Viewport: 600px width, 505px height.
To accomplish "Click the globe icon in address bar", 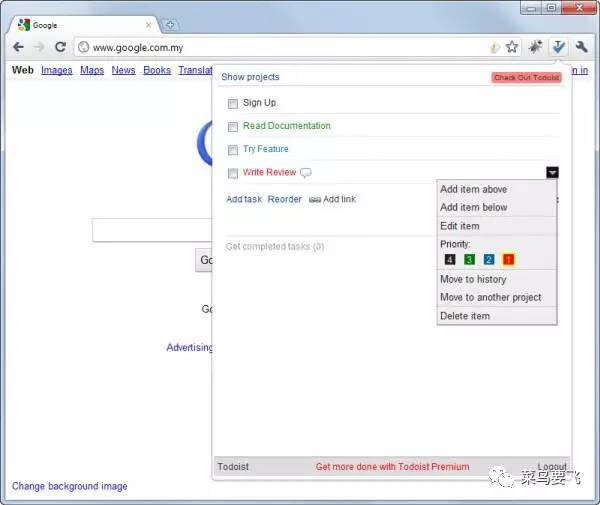I will 83,47.
